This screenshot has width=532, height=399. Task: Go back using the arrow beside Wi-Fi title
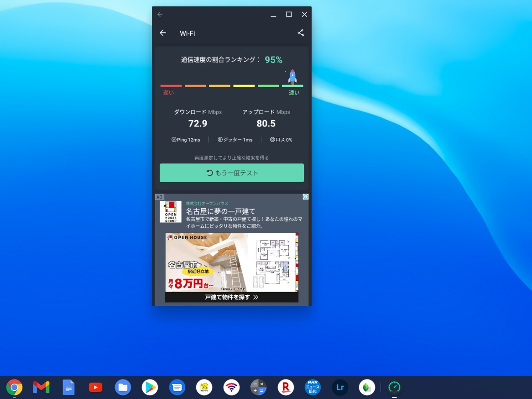pos(163,33)
